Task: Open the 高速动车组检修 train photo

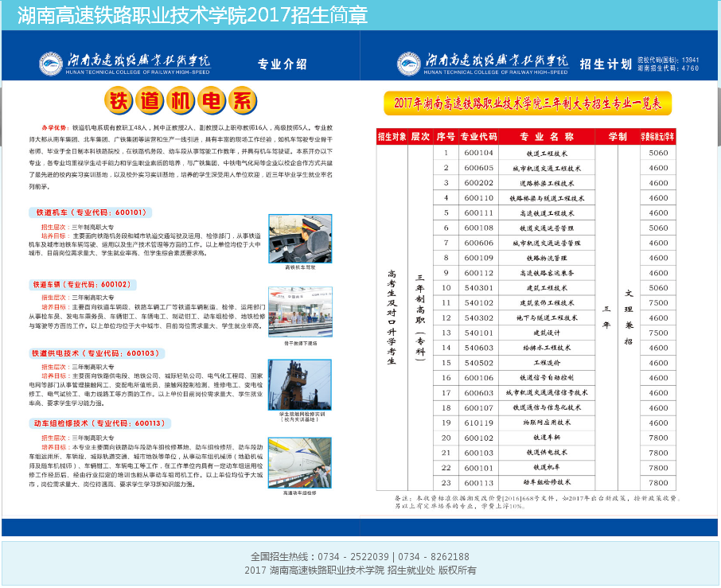Action: (300, 461)
